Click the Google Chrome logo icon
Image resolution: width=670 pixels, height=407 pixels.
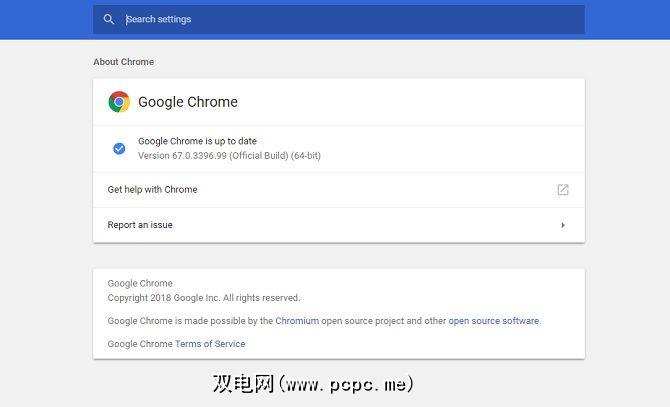pos(119,102)
